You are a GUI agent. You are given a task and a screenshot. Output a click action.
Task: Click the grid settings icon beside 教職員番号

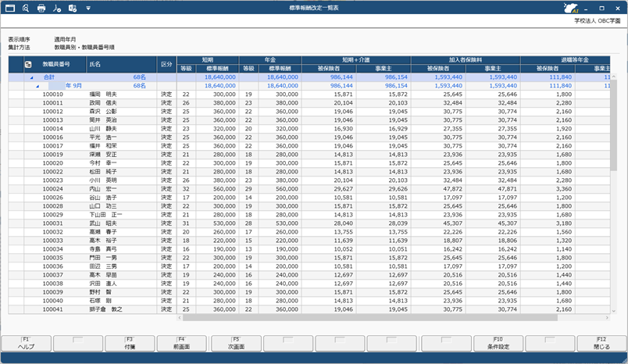pyautogui.click(x=28, y=64)
